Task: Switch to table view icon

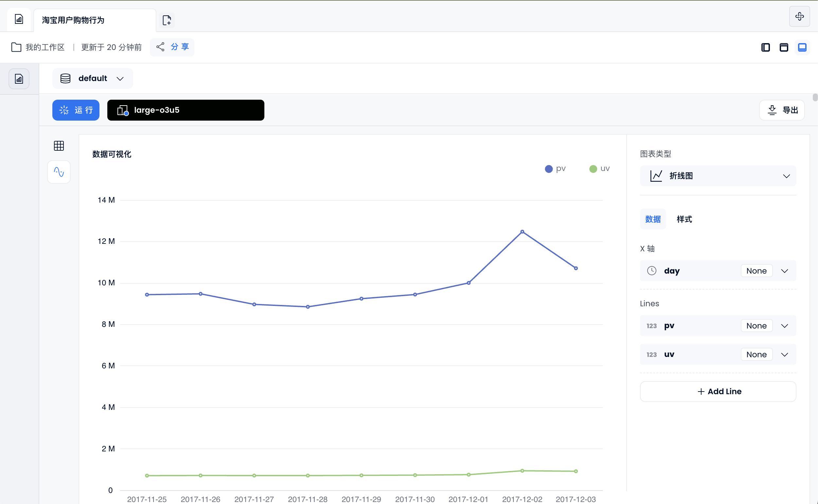Action: pos(59,146)
